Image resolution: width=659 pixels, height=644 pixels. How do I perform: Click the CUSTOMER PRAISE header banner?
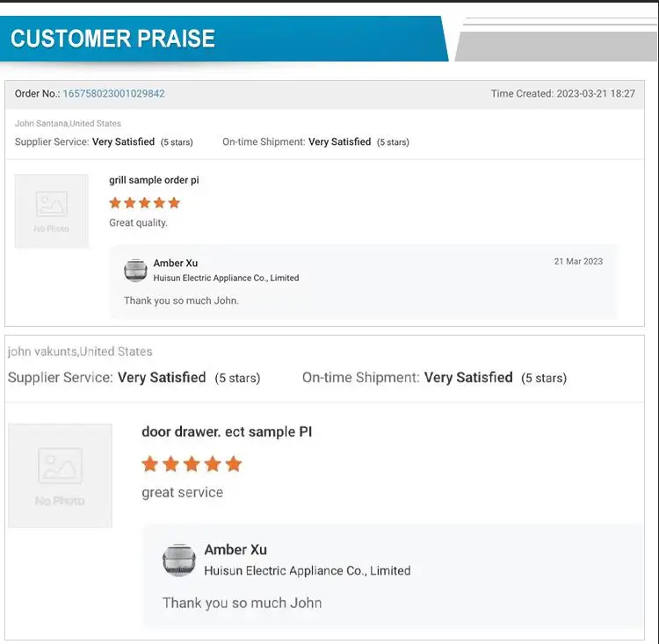(x=112, y=40)
